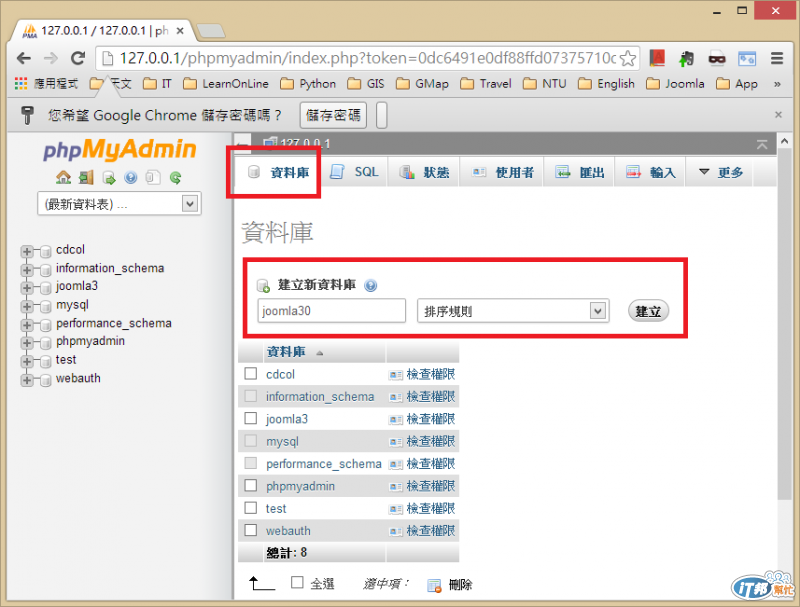The image size is (800, 607).
Task: Click the 儲存密碼 button
Action: click(x=333, y=115)
